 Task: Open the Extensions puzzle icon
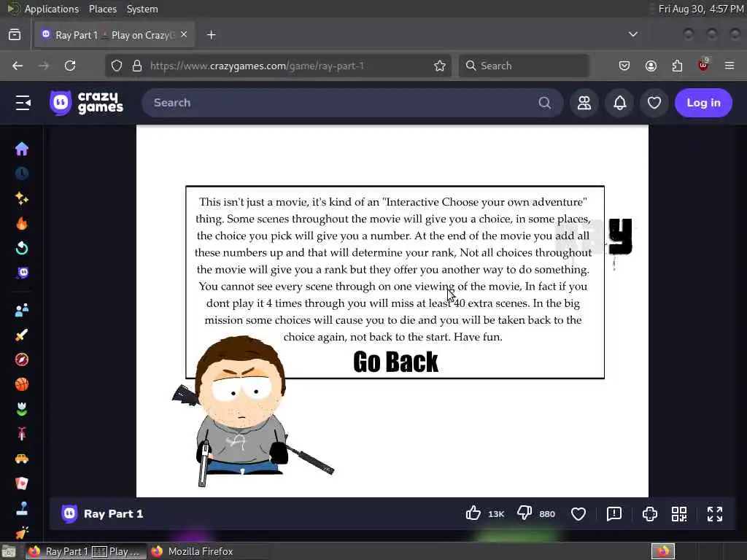pos(677,66)
